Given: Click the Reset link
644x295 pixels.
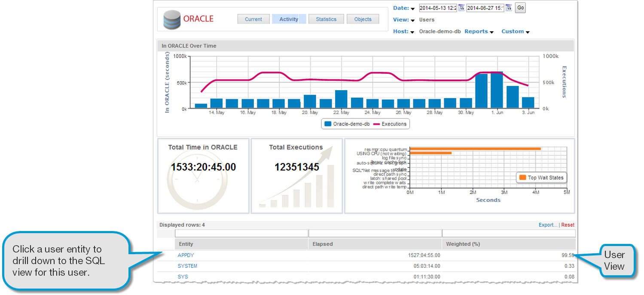Looking at the screenshot, I should (568, 225).
